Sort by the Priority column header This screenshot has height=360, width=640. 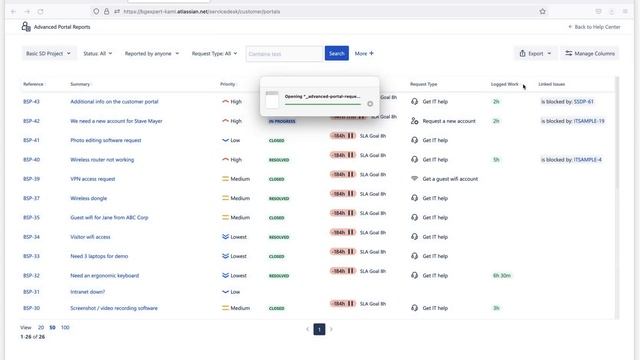228,84
